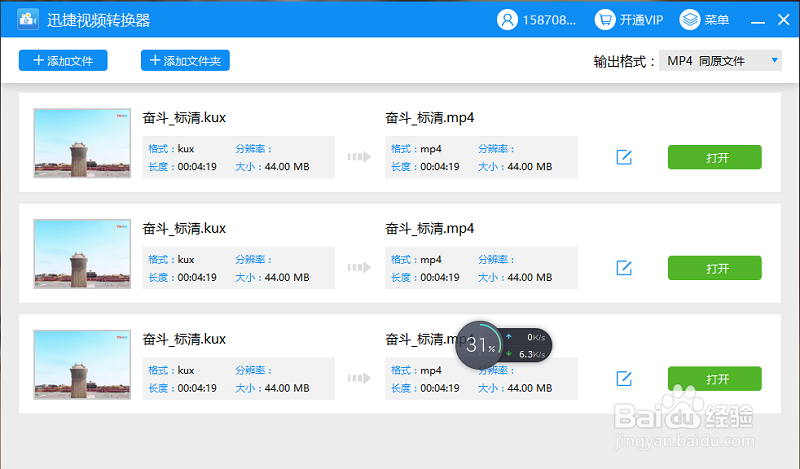Click the 开通VIP shopping cart button
This screenshot has height=469, width=800.
tap(629, 20)
